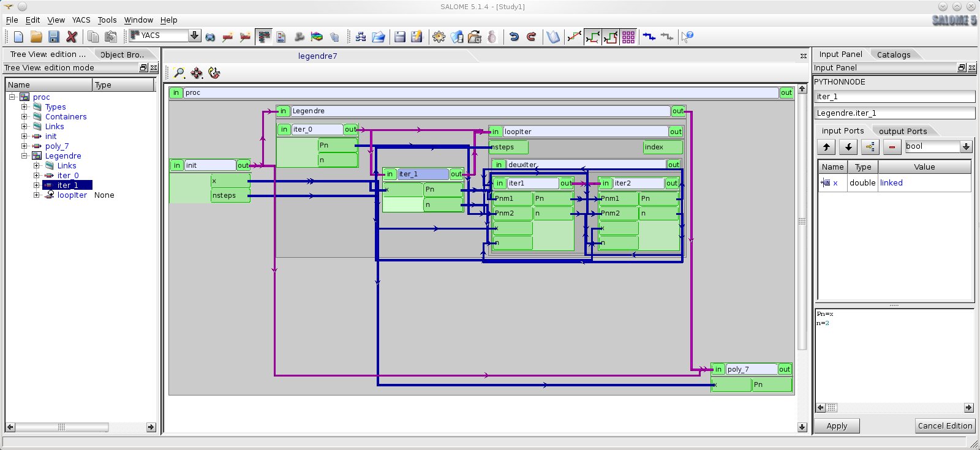Click the Save schema icon
The width and height of the screenshot is (980, 450).
pyautogui.click(x=400, y=37)
